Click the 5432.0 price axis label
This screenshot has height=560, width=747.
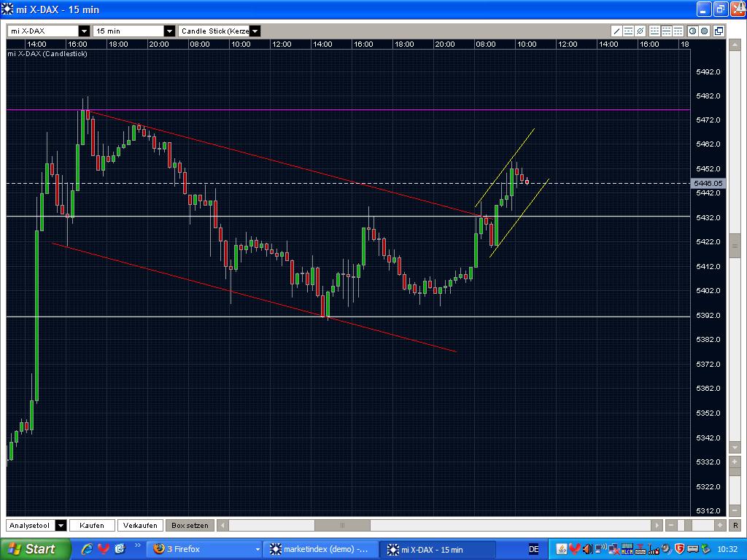(x=708, y=217)
